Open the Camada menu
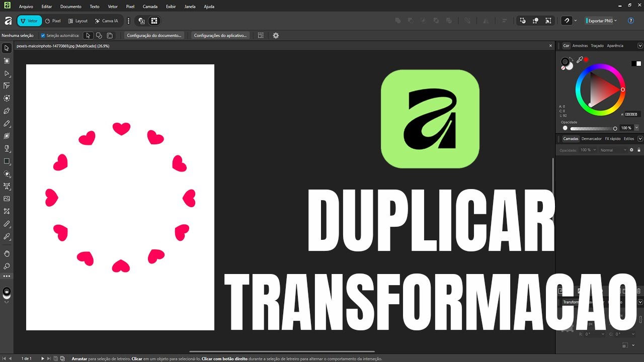 pyautogui.click(x=150, y=7)
